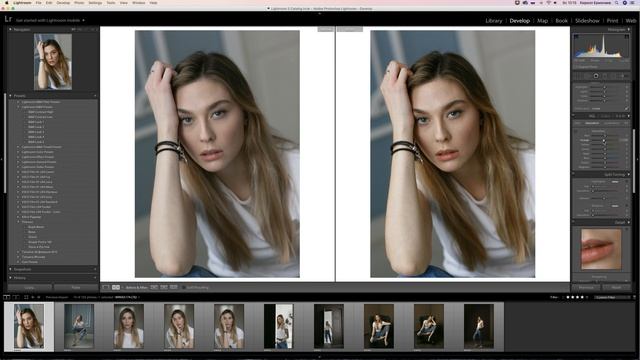Toggle the filmstrip filter switch at far right

coord(634,297)
